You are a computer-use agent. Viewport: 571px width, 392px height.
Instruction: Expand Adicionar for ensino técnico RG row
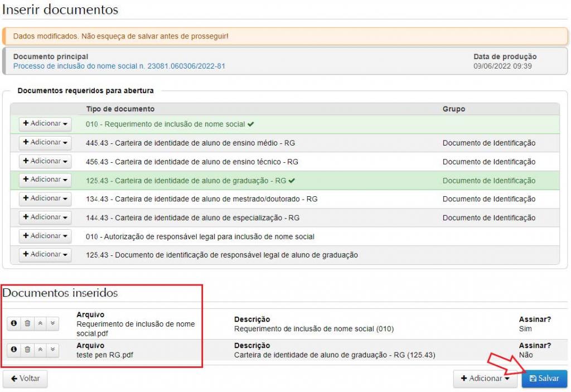(45, 161)
